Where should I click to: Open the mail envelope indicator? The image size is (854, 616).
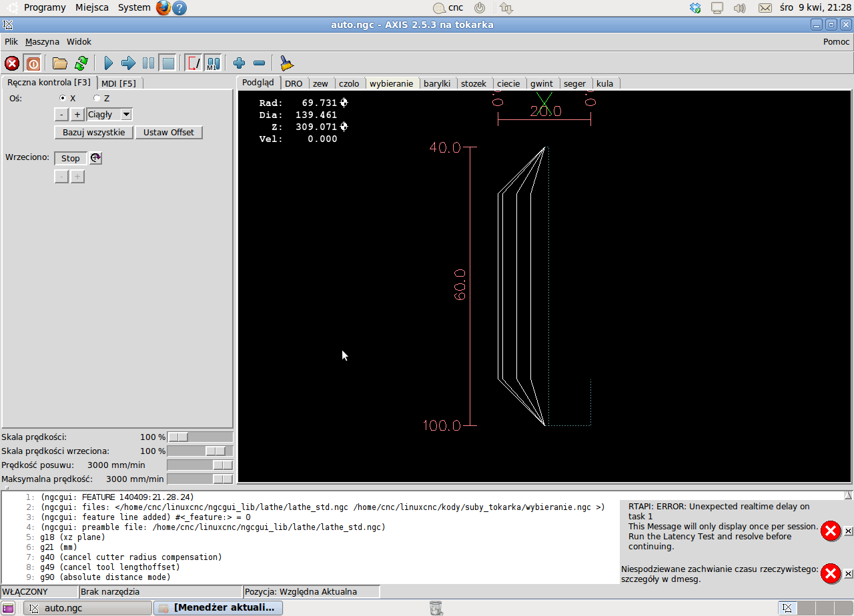pyautogui.click(x=765, y=8)
